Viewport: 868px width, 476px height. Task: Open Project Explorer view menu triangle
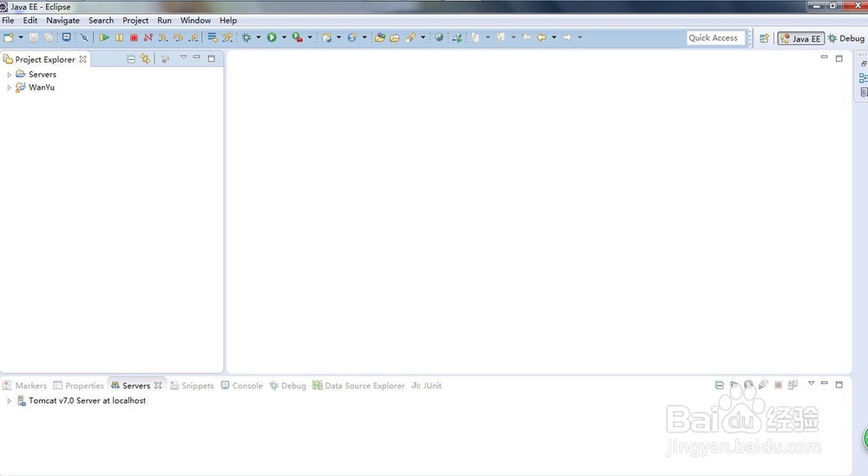(x=183, y=57)
